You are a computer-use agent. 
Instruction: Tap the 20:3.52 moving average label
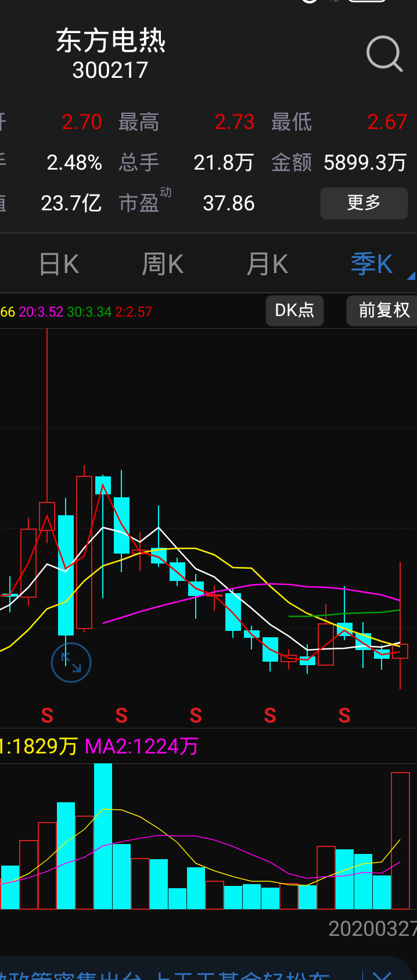pos(41,312)
